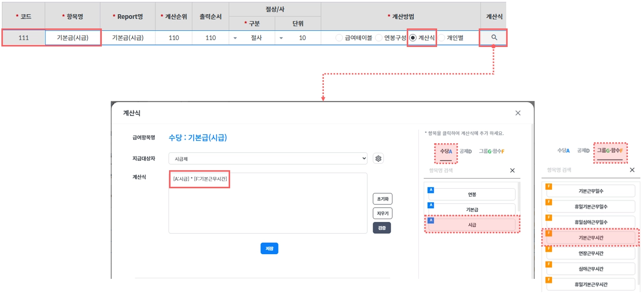Viewport: 644px width, 294px height.
Task: Expand the 단위 10 dropdown arrow
Action: [281, 38]
